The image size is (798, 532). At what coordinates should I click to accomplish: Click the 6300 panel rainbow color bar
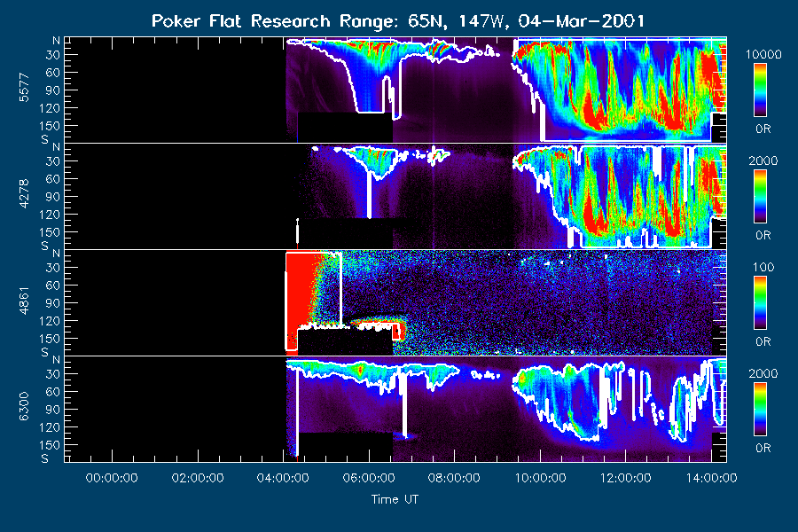coord(761,410)
